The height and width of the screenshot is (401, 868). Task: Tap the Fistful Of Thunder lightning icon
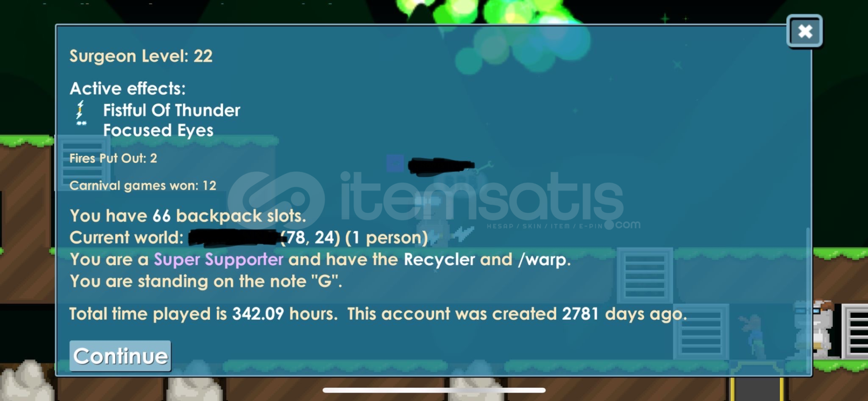80,109
